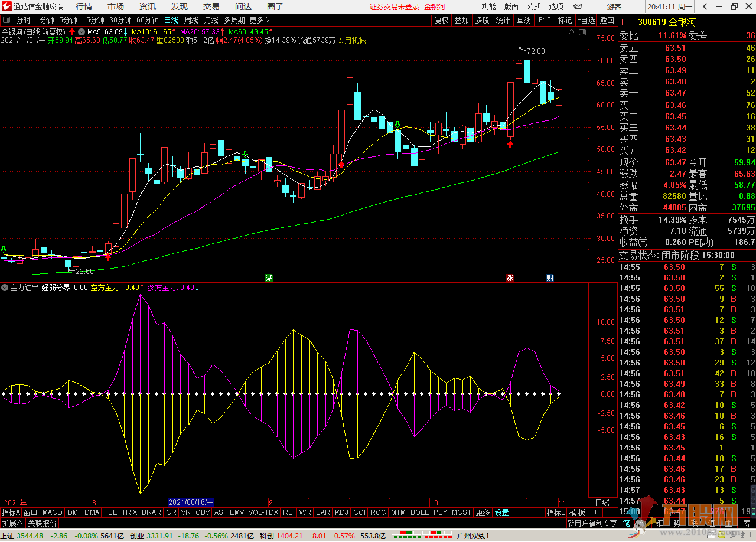The height and width of the screenshot is (542, 756).
Task: Open the F10 company info button
Action: tap(544, 20)
